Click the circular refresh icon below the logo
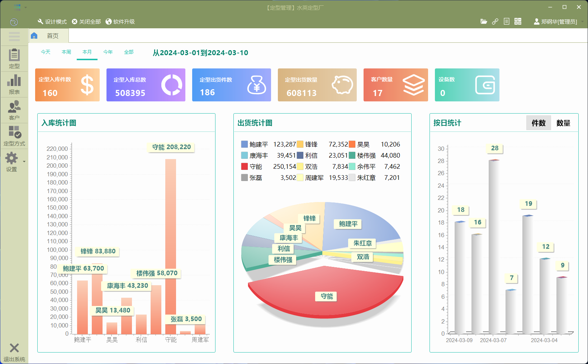 pyautogui.click(x=14, y=22)
